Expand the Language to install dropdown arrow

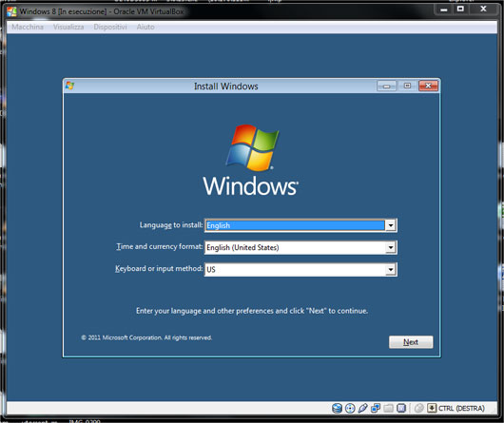[391, 225]
